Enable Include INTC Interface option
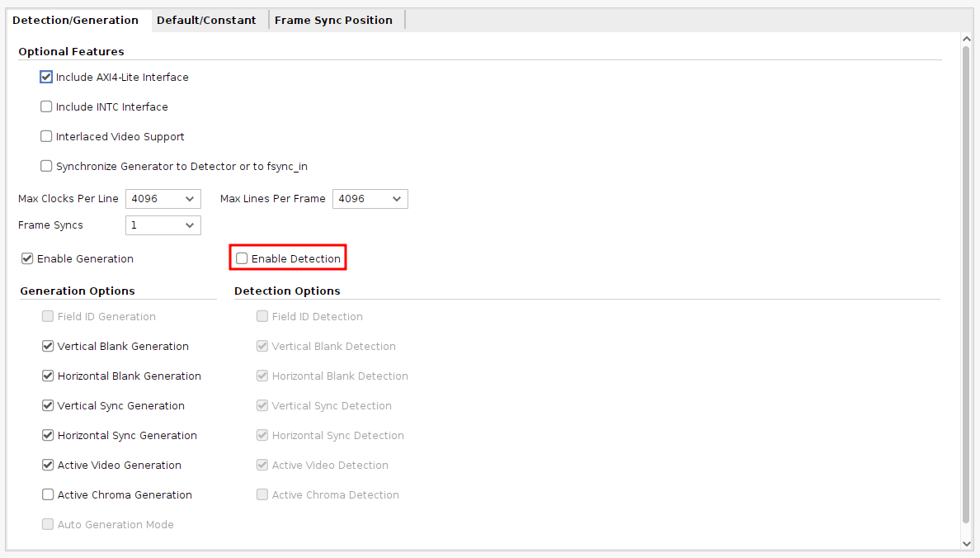 (x=46, y=107)
